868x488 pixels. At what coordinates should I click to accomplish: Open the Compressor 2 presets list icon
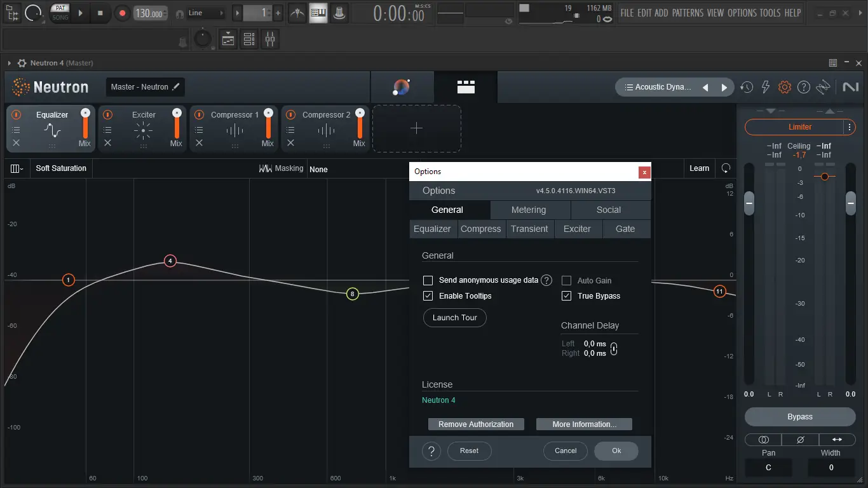coord(291,130)
